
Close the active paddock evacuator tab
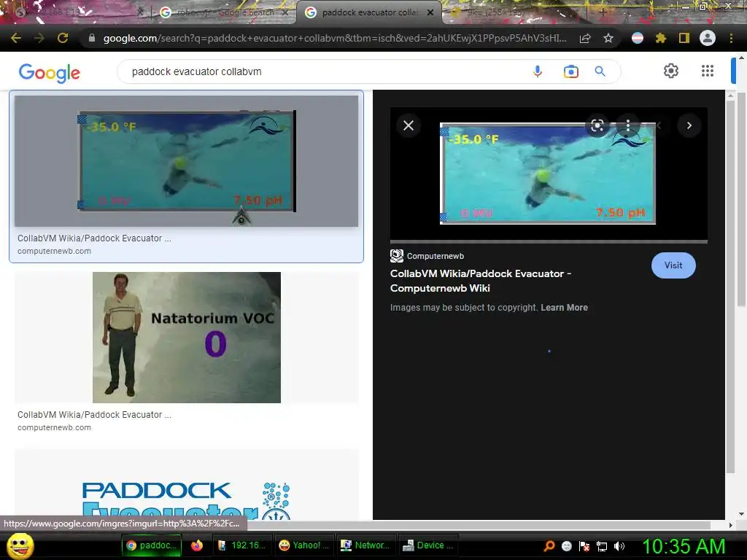pyautogui.click(x=430, y=12)
